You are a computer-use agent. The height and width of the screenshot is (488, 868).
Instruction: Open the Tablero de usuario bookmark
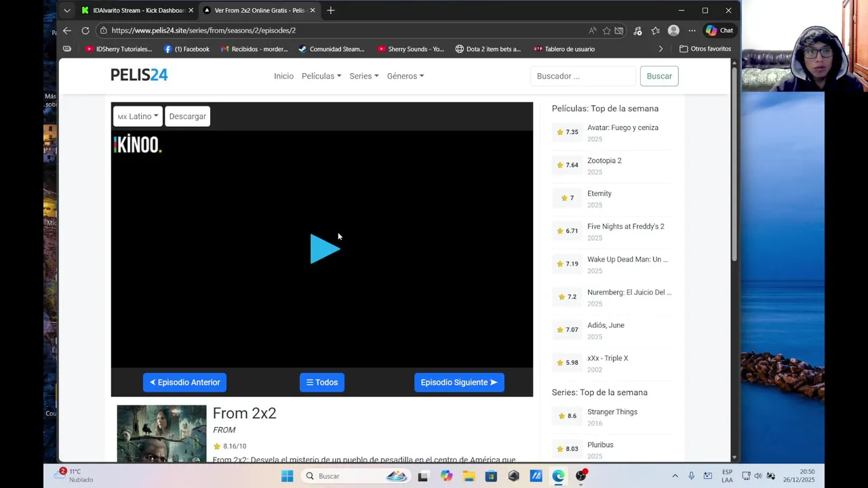tap(564, 49)
